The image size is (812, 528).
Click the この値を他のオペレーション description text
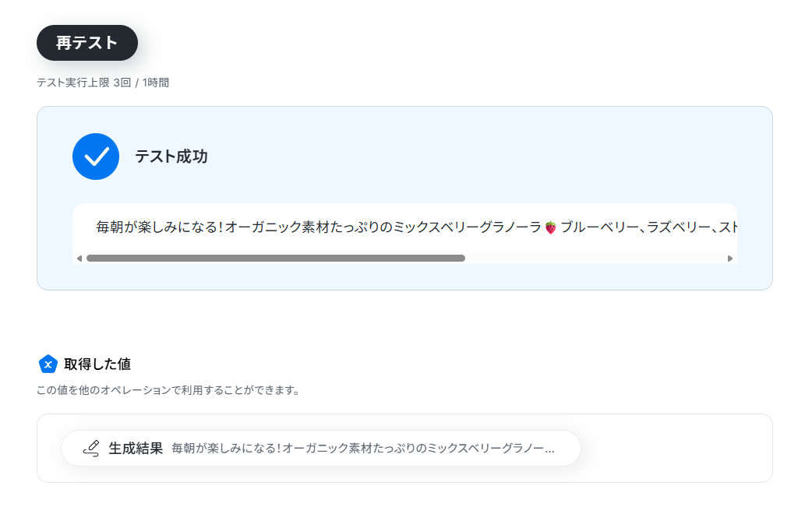(168, 390)
